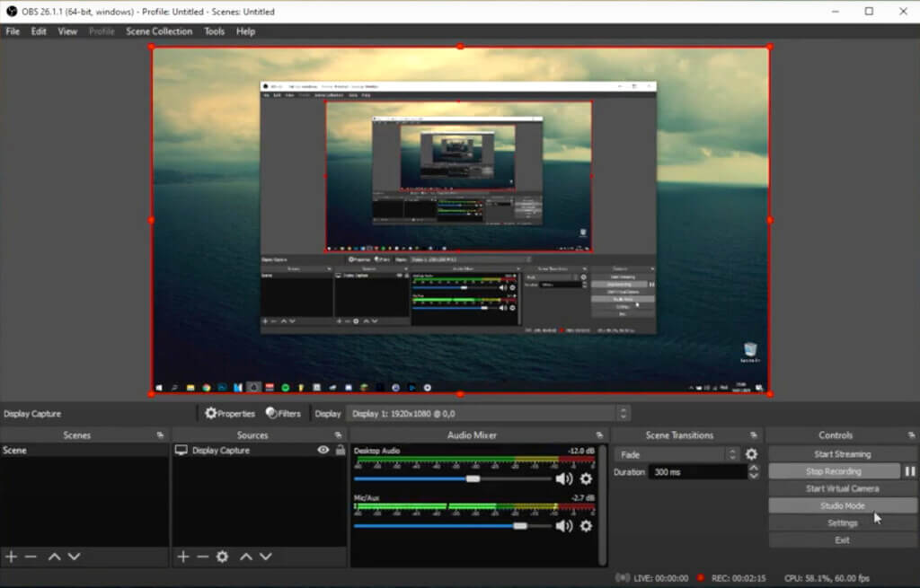Undock the Controls panel

tap(911, 435)
